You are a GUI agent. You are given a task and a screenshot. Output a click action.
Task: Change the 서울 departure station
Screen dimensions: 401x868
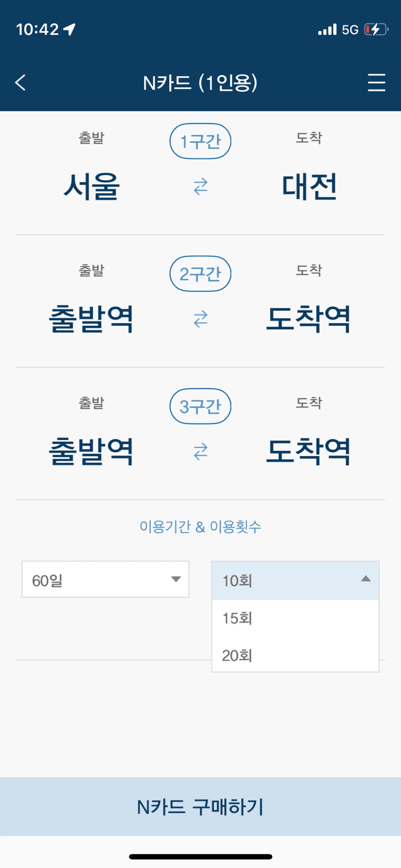(x=92, y=187)
